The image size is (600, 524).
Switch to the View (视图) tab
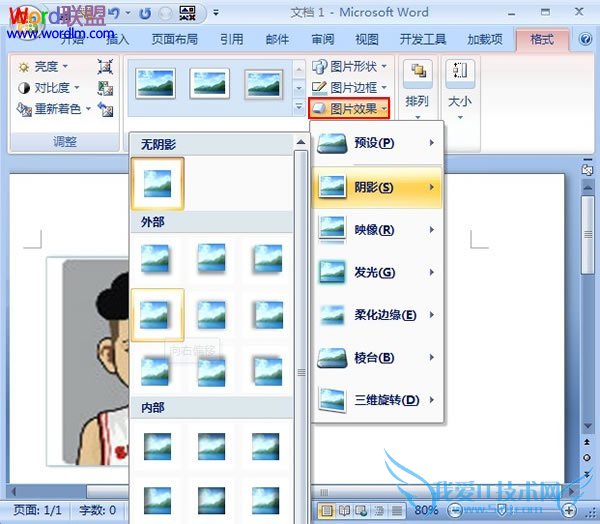click(x=367, y=39)
